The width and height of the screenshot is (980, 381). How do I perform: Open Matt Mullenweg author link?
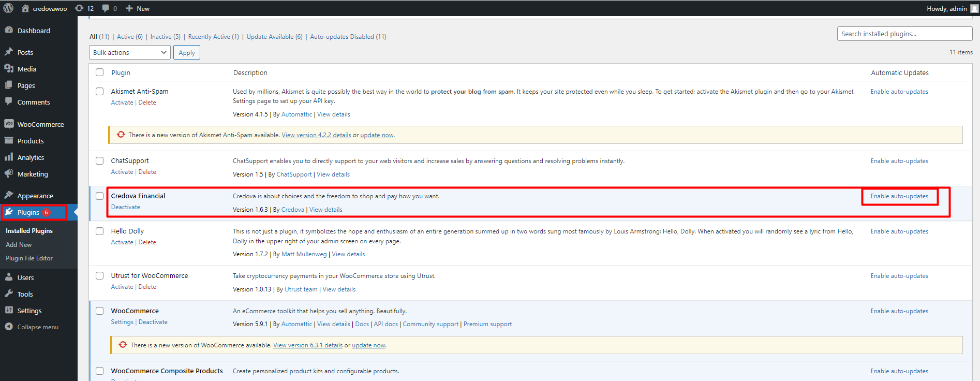coord(304,254)
